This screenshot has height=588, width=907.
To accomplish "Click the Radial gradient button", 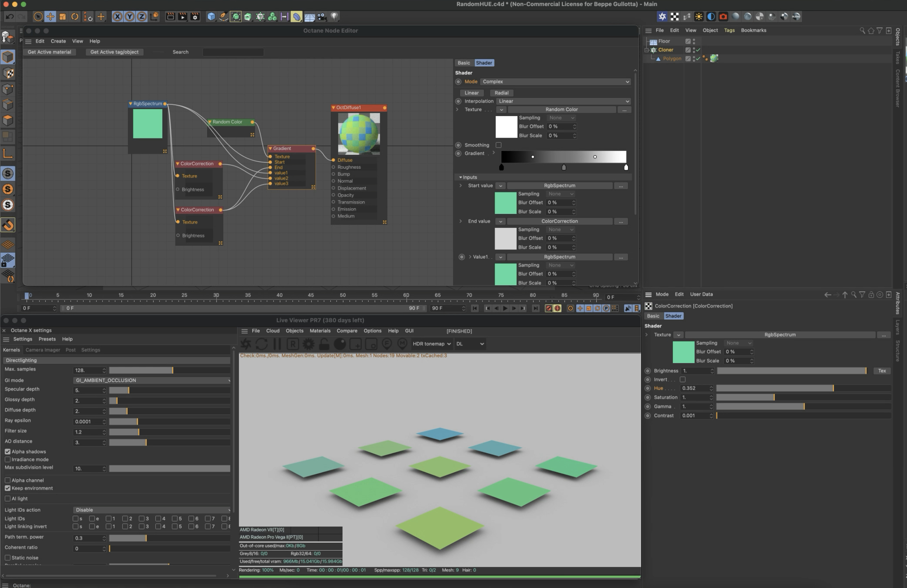I will click(x=501, y=93).
